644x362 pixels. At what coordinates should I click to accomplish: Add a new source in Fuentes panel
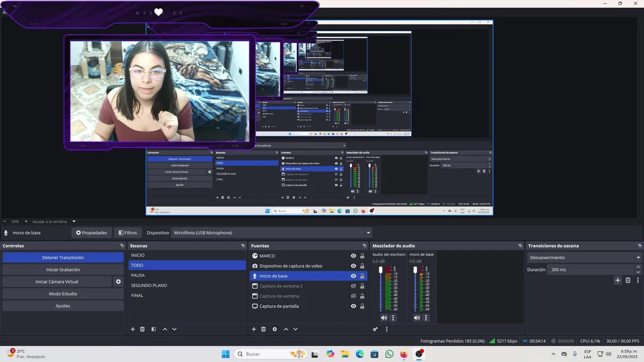pos(254,329)
